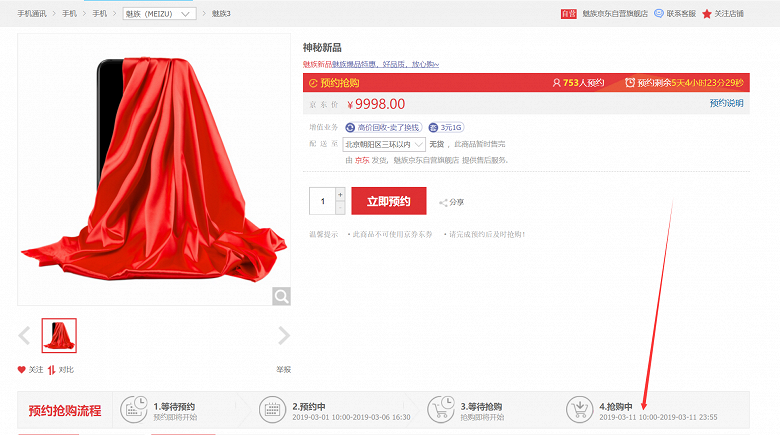Click the heart 关注 favorite icon

21,370
